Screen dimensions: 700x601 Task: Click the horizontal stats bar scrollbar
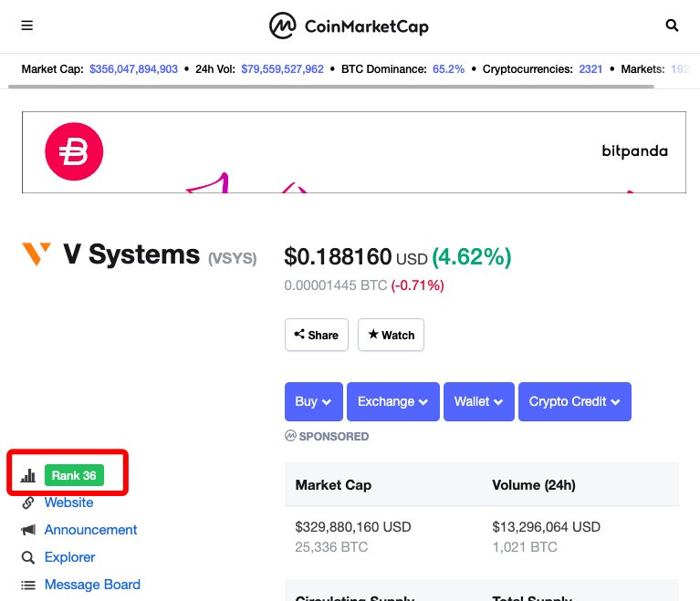tap(331, 87)
